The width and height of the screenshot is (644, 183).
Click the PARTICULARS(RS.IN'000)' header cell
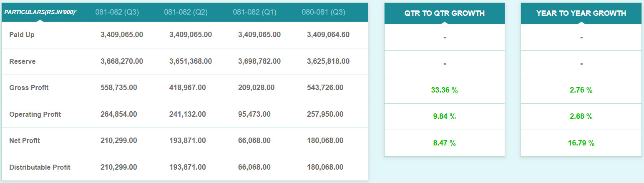pyautogui.click(x=40, y=13)
